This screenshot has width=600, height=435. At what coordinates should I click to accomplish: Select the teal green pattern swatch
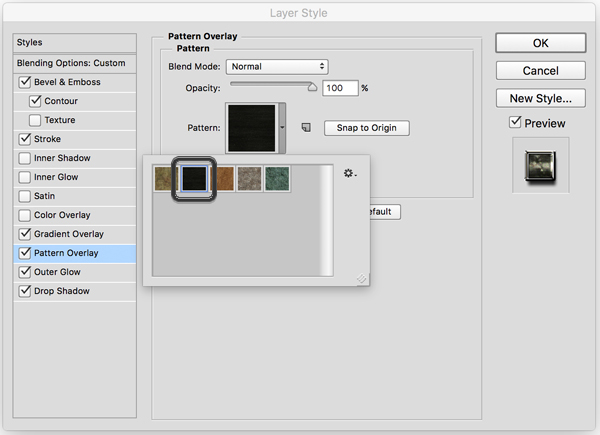(277, 179)
